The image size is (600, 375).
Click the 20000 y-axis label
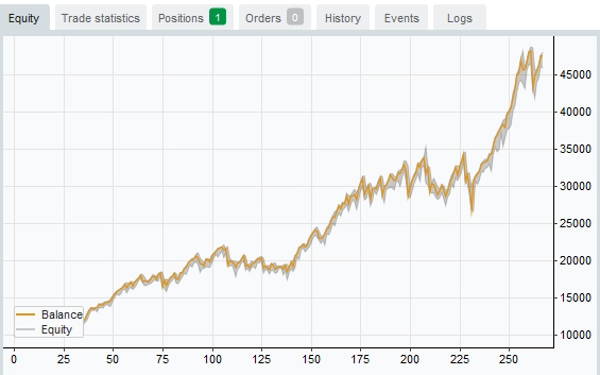point(575,261)
